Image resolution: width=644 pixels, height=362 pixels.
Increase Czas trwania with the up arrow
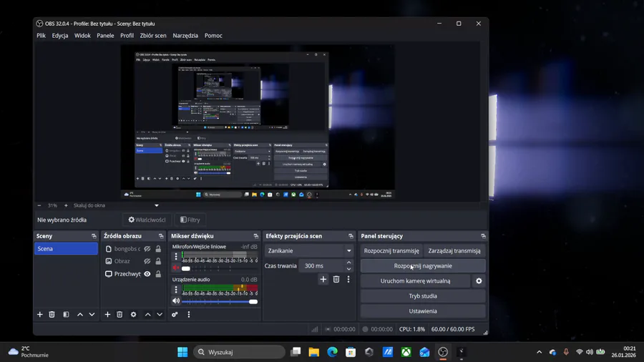point(348,263)
